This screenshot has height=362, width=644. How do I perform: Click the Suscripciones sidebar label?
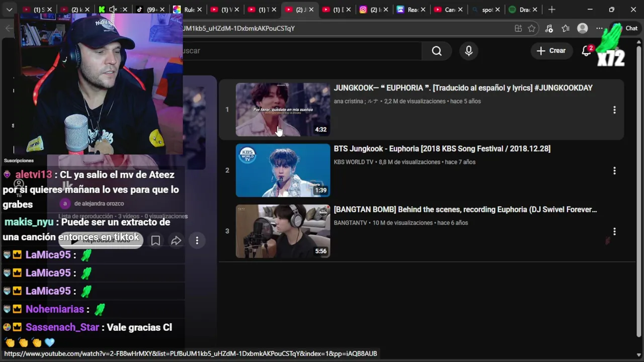tap(19, 161)
